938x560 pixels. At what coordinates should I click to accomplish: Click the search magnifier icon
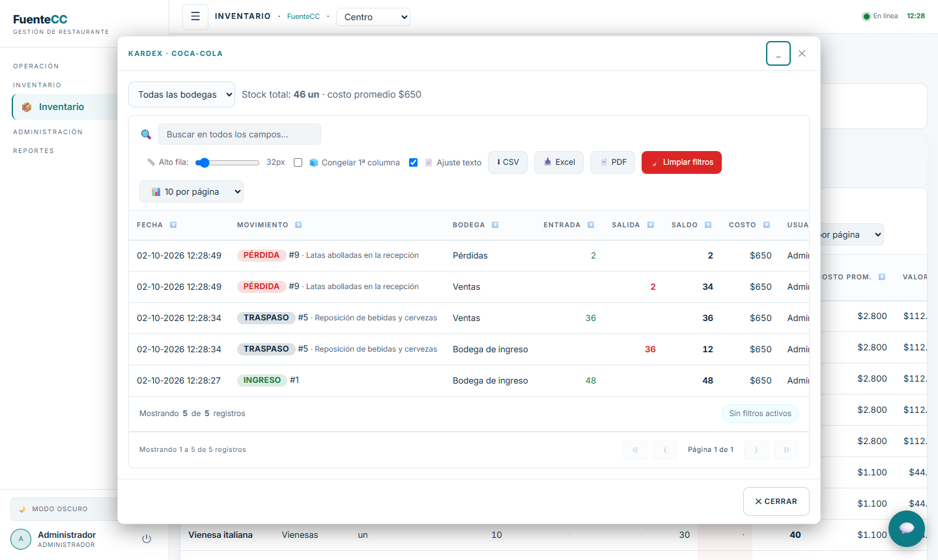(147, 134)
